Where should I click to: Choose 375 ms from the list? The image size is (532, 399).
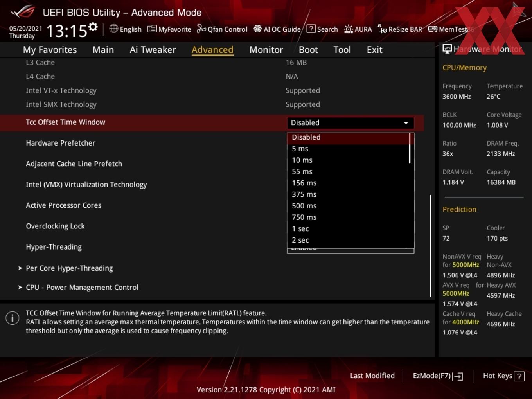[x=348, y=194]
